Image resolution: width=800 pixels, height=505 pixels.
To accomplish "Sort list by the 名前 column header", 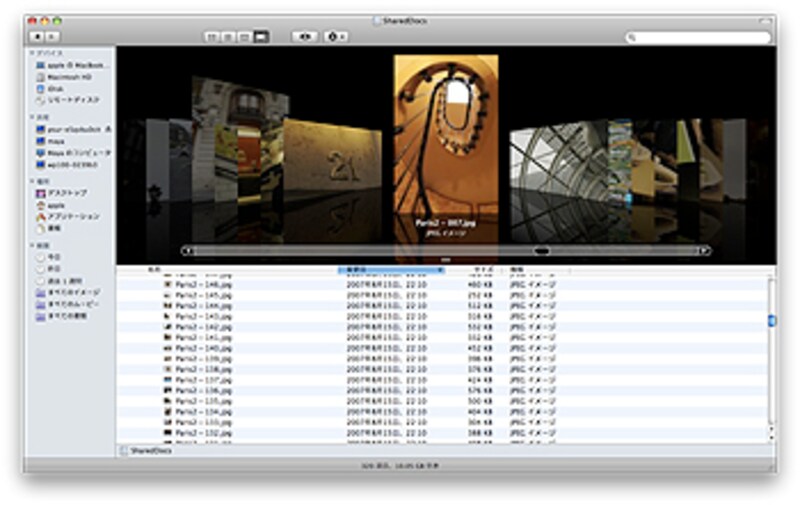I will pos(156,270).
